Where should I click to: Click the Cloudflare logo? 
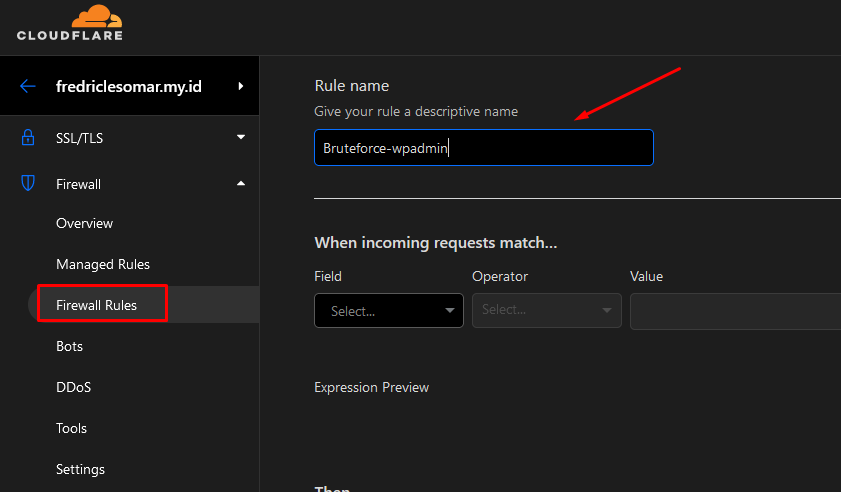[x=69, y=24]
